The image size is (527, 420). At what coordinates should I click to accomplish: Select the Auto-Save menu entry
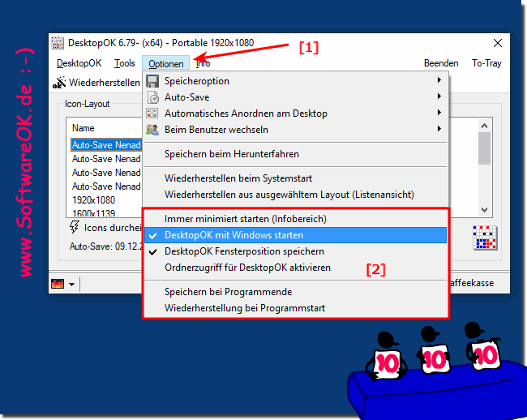[x=295, y=97]
